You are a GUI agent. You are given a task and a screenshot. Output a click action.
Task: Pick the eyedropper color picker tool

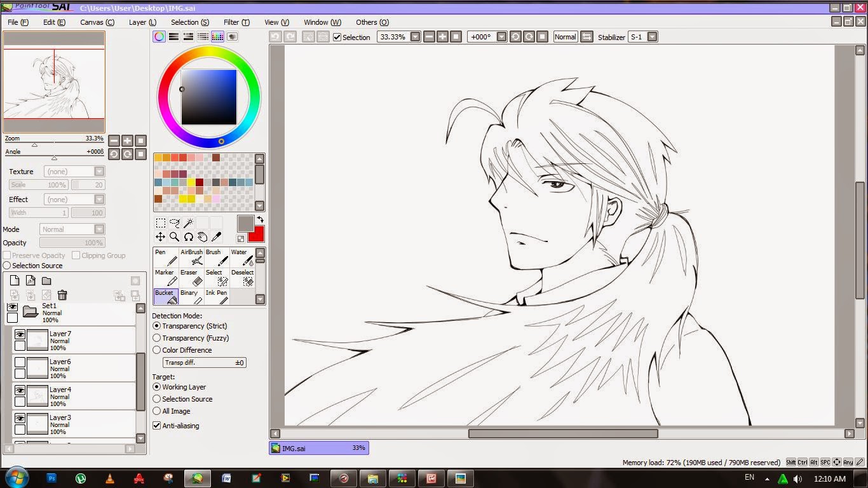click(x=217, y=237)
